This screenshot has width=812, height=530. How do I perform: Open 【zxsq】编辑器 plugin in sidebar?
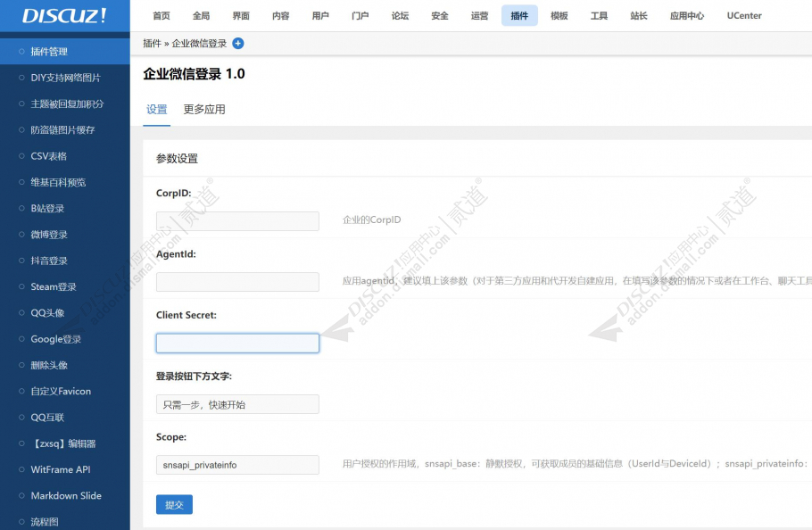(x=65, y=443)
